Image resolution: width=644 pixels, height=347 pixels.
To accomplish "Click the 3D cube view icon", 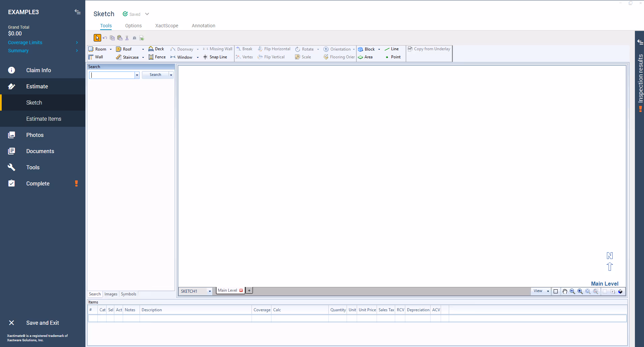I will click(620, 291).
